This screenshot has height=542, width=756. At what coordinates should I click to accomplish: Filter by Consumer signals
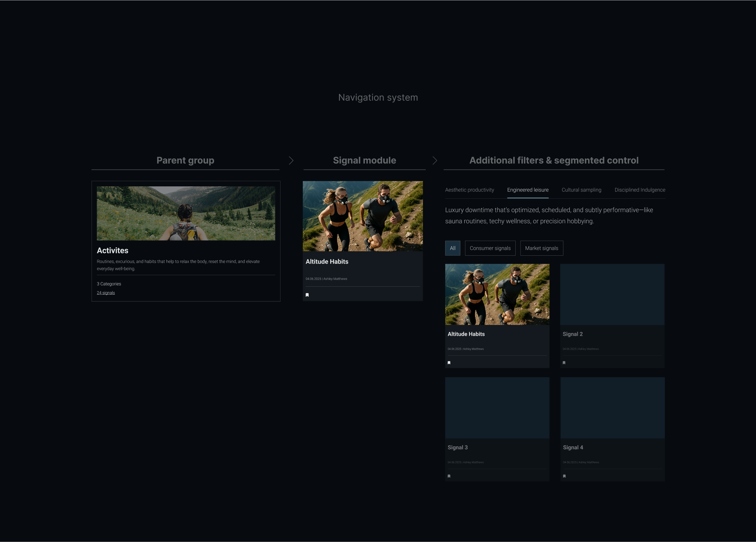click(x=490, y=248)
